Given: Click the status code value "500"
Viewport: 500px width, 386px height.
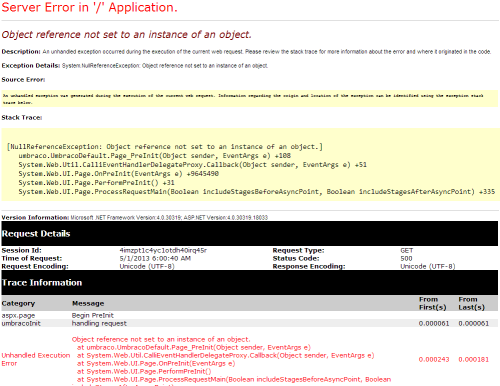Looking at the screenshot, I should [x=406, y=258].
